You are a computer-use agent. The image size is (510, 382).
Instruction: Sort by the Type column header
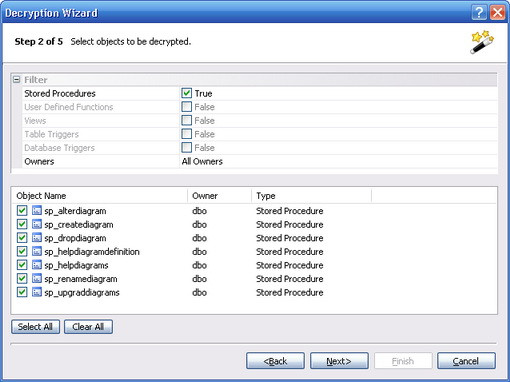tap(311, 196)
